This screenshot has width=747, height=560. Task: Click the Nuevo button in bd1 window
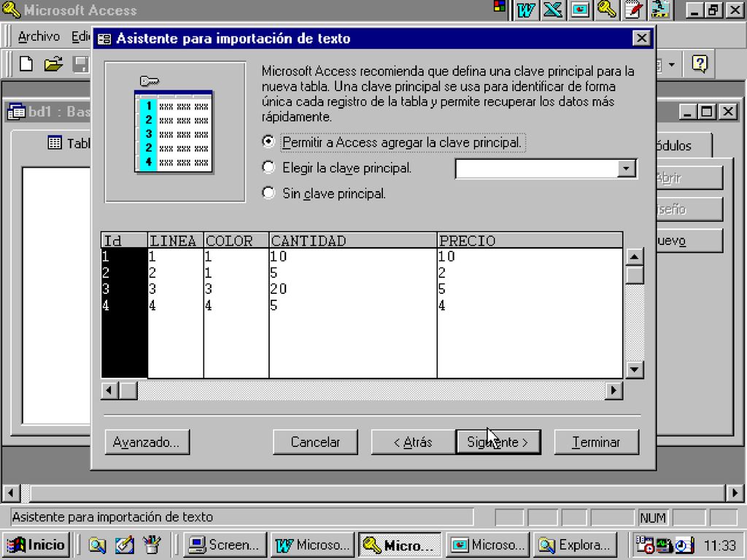tap(689, 241)
